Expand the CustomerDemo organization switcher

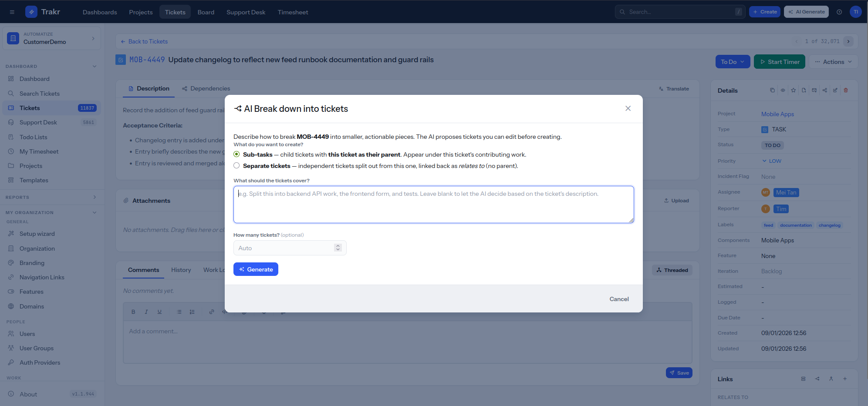pyautogui.click(x=51, y=38)
